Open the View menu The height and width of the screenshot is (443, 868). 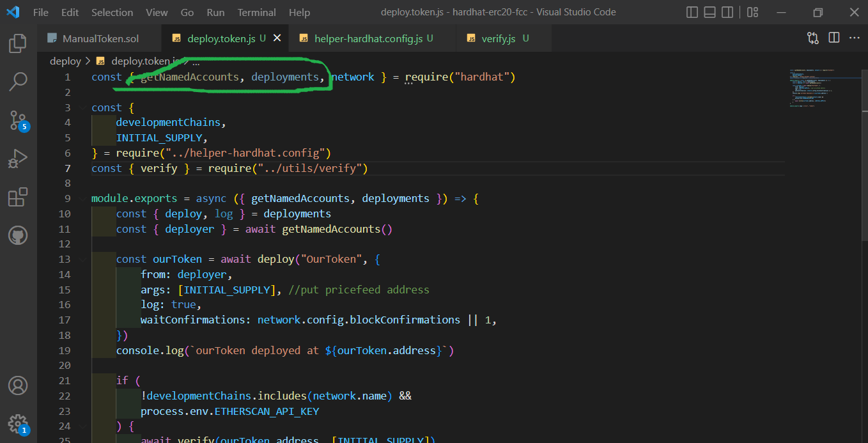pyautogui.click(x=157, y=12)
